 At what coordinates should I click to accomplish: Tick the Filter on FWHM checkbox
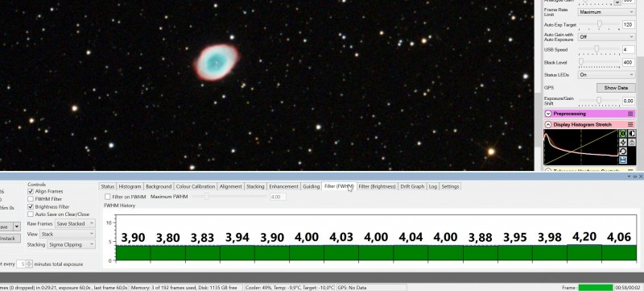[x=108, y=197]
